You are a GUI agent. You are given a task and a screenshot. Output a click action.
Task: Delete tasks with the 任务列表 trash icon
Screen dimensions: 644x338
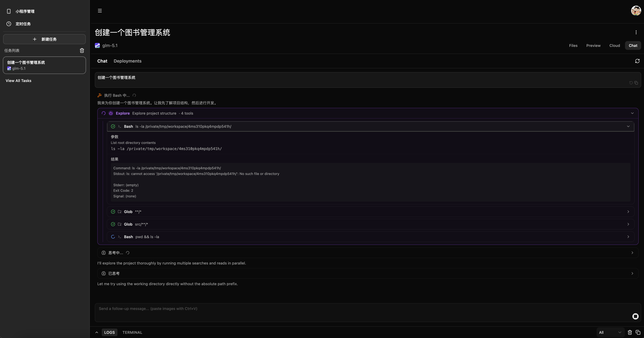point(82,51)
